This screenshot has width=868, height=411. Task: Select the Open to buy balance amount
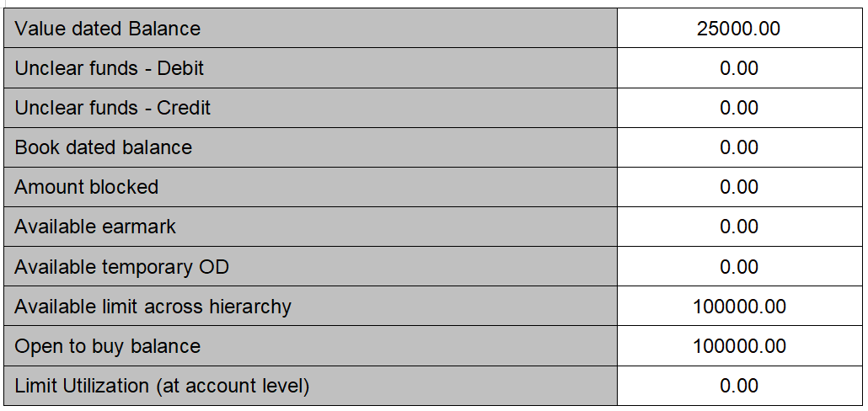(739, 346)
